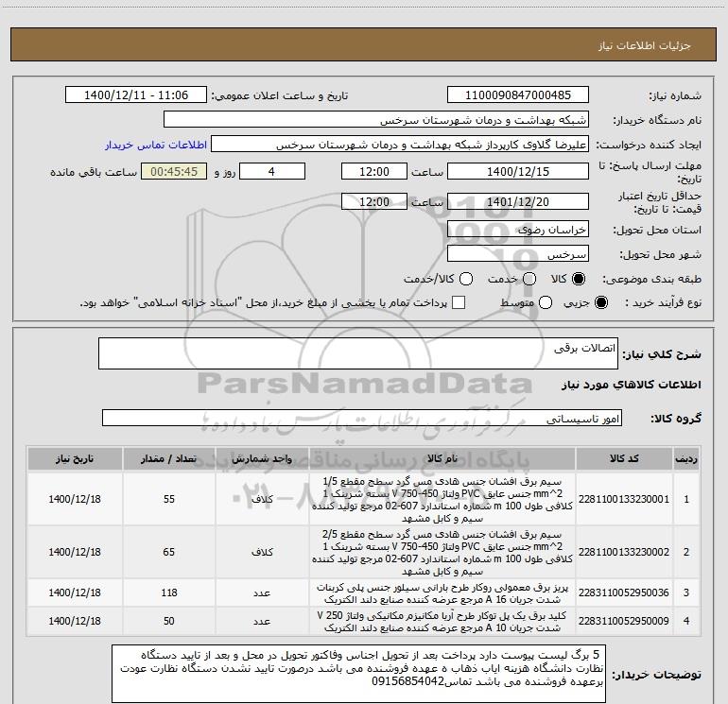The image size is (728, 704).
Task: Click the نام کالا column header
Action: tap(442, 458)
